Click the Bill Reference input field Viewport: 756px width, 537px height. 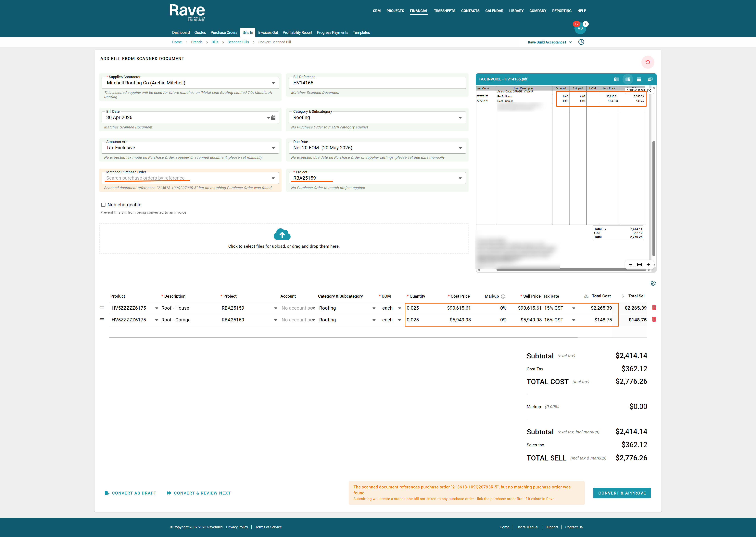[x=377, y=83]
